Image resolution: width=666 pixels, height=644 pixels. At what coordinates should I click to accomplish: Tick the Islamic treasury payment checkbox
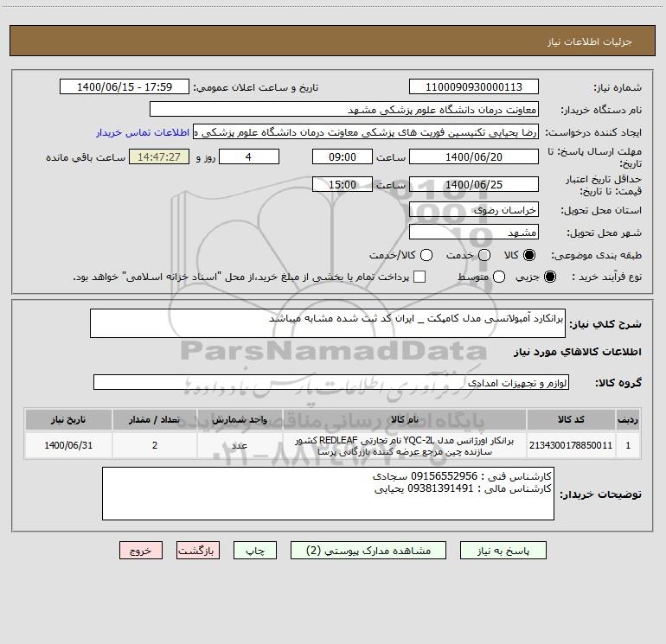coord(419,277)
